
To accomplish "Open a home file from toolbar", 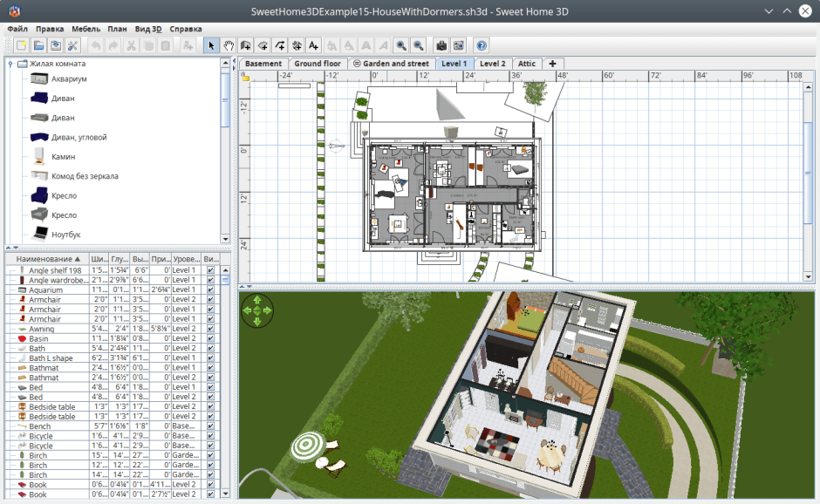I will click(38, 45).
